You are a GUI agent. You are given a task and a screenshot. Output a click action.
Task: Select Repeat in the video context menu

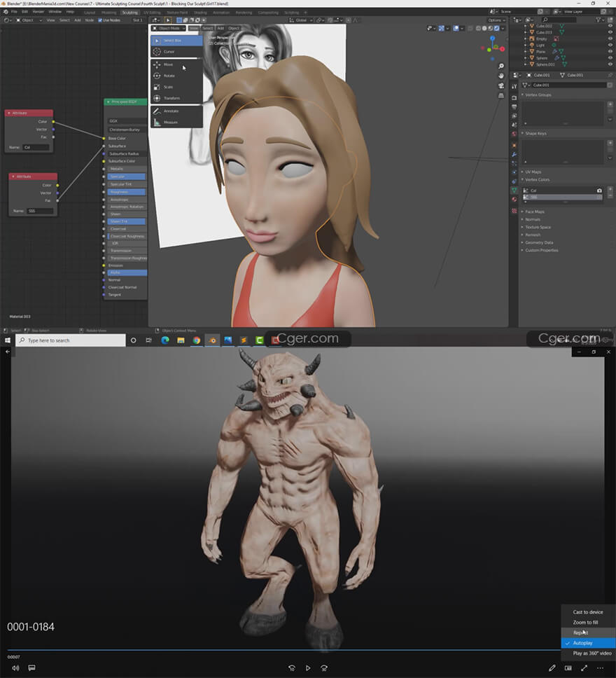click(588, 633)
